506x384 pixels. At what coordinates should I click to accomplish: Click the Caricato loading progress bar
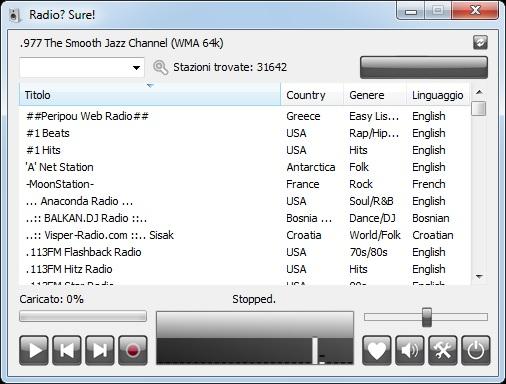(83, 316)
